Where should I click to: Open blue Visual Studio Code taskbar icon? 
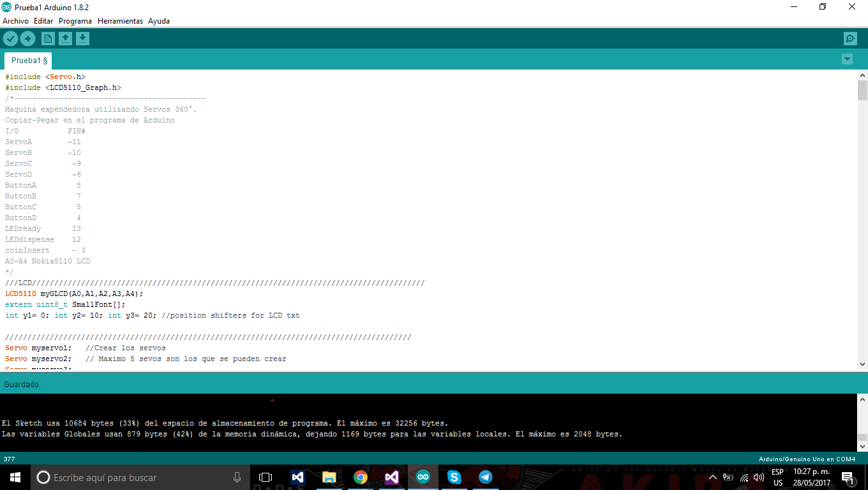297,477
